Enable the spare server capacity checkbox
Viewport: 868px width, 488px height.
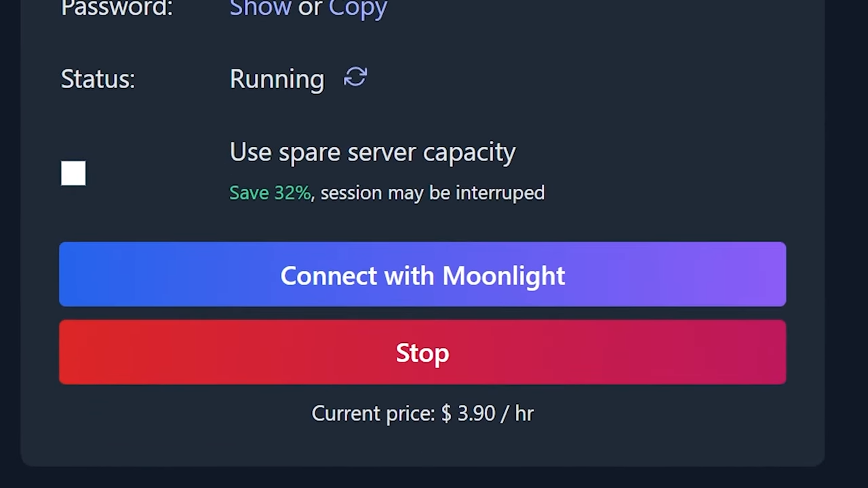click(73, 173)
